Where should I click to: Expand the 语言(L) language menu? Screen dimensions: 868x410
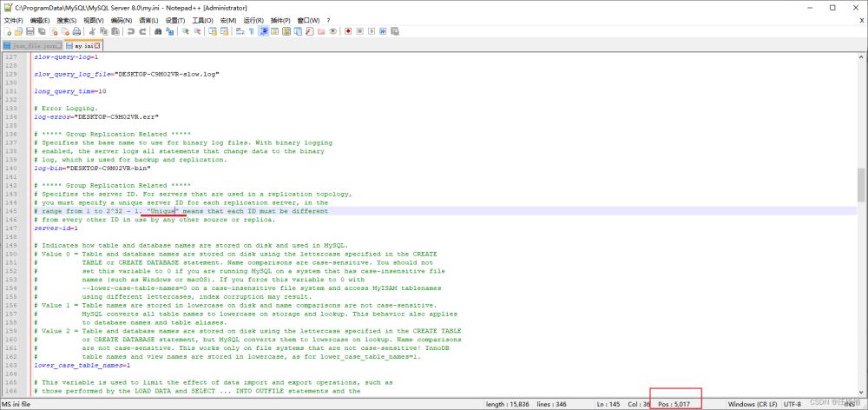tap(148, 20)
